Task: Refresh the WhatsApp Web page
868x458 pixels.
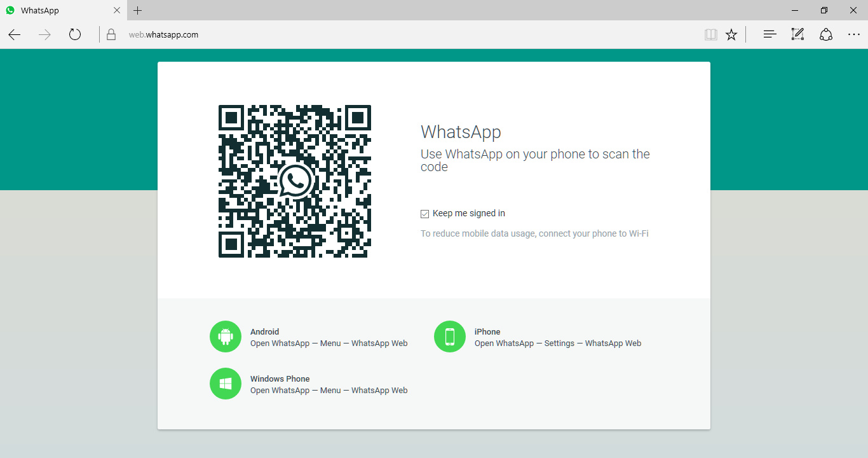Action: pyautogui.click(x=75, y=35)
